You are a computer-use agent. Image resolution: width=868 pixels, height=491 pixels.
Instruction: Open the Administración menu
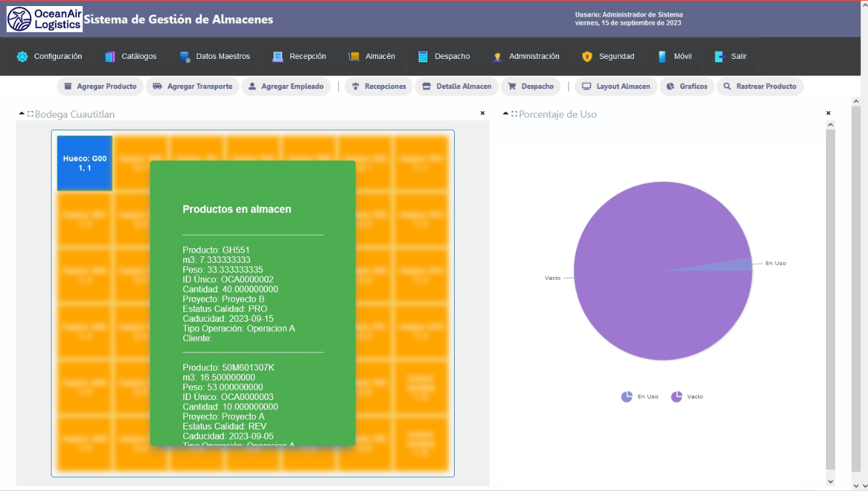526,57
